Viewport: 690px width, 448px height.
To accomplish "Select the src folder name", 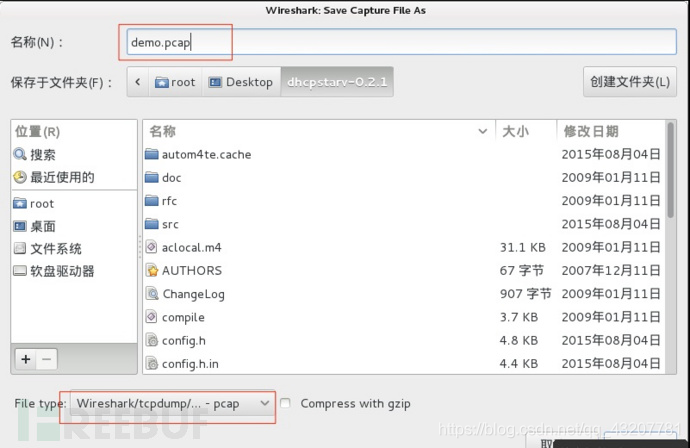I will pos(170,224).
